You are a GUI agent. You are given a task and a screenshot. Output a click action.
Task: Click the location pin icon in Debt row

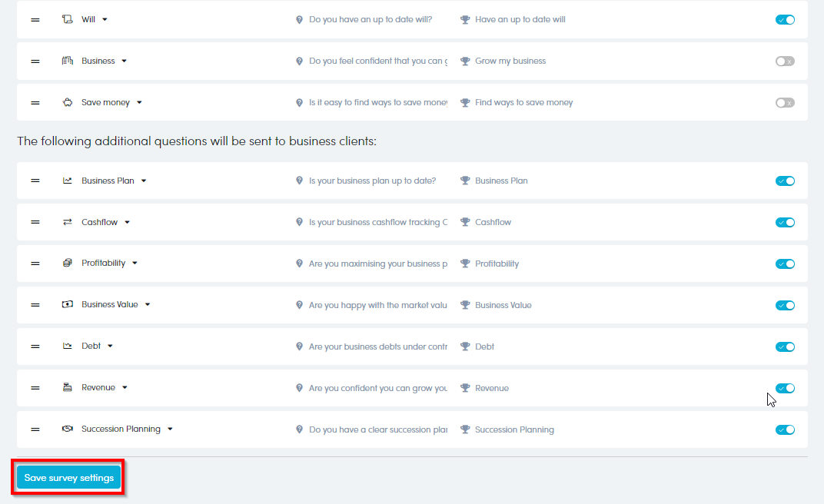(300, 347)
